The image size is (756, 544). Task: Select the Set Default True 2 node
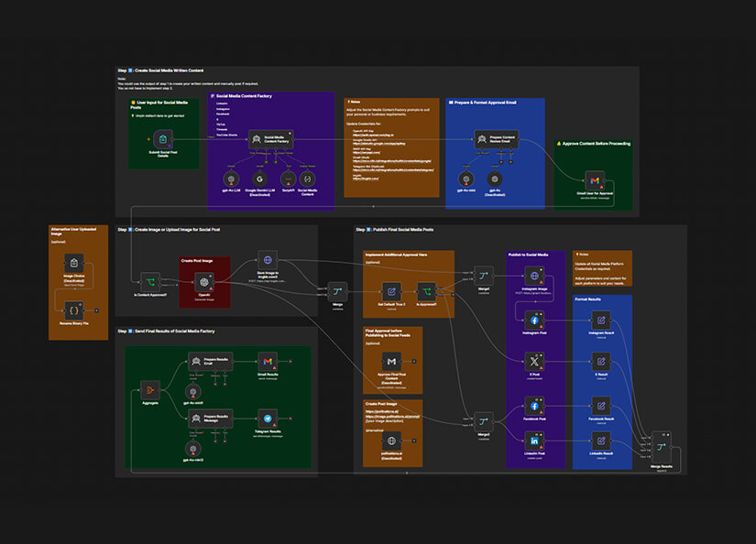coord(391,292)
